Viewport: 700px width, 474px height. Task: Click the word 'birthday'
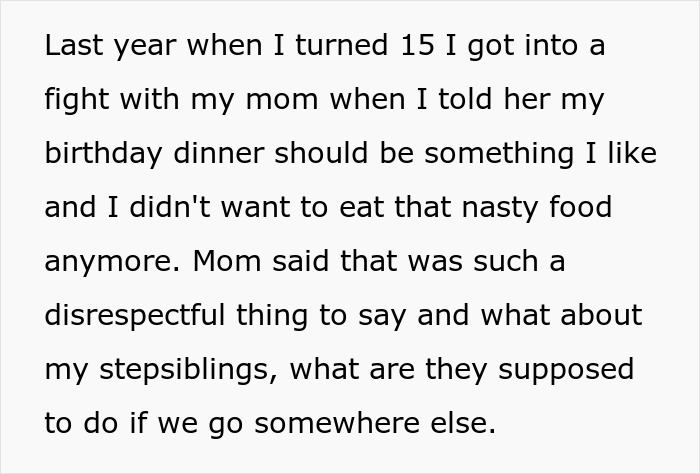pos(100,155)
